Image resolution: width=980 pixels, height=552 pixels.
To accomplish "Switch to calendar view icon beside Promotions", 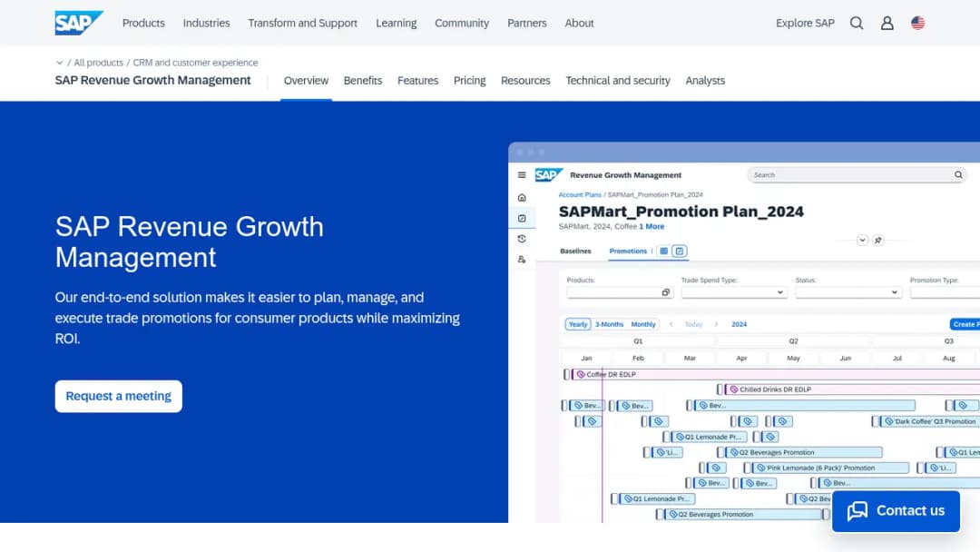I will (680, 251).
